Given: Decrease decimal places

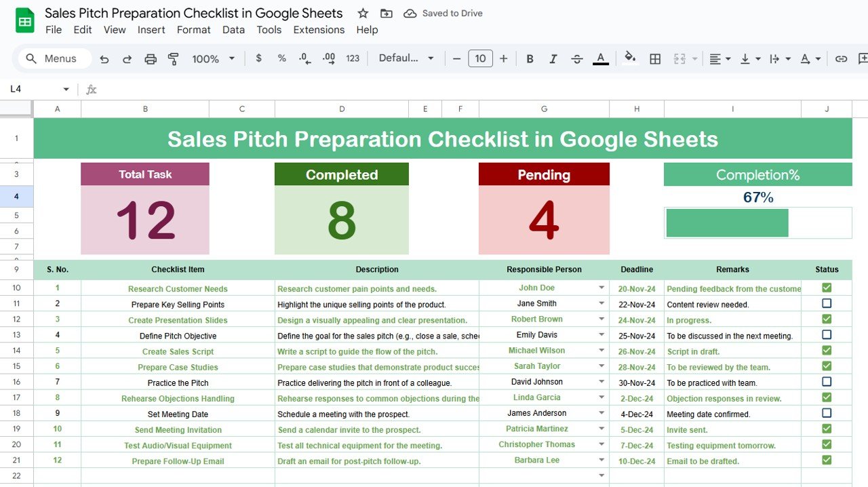Looking at the screenshot, I should tap(305, 58).
